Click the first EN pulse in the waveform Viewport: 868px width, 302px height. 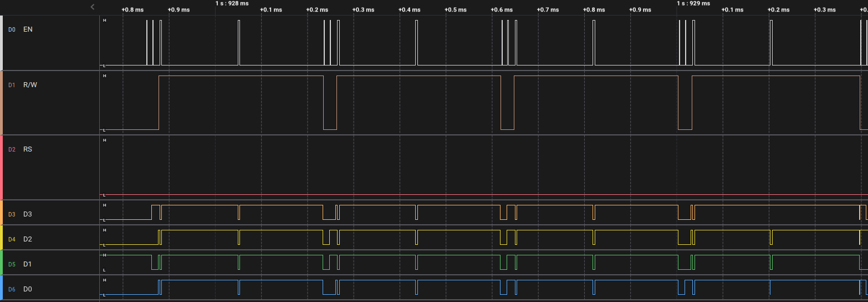pyautogui.click(x=147, y=43)
